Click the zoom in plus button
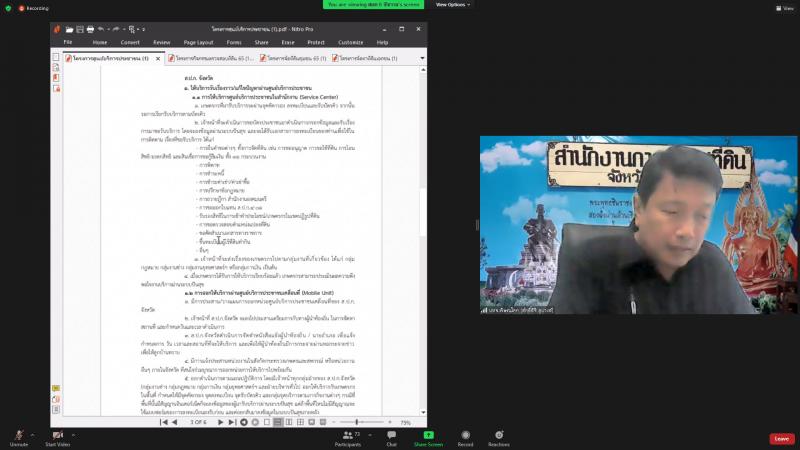Image resolution: width=800 pixels, height=450 pixels. (390, 422)
